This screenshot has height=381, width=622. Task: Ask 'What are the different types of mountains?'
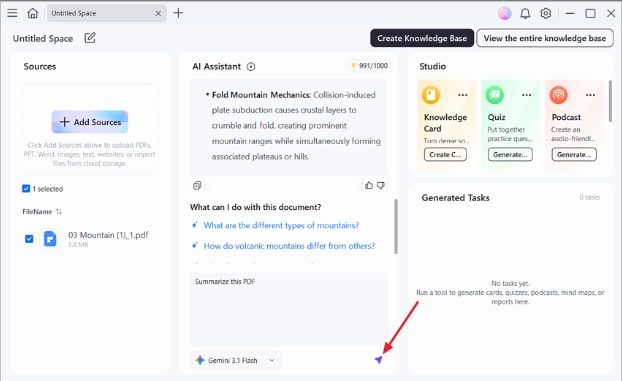point(281,225)
